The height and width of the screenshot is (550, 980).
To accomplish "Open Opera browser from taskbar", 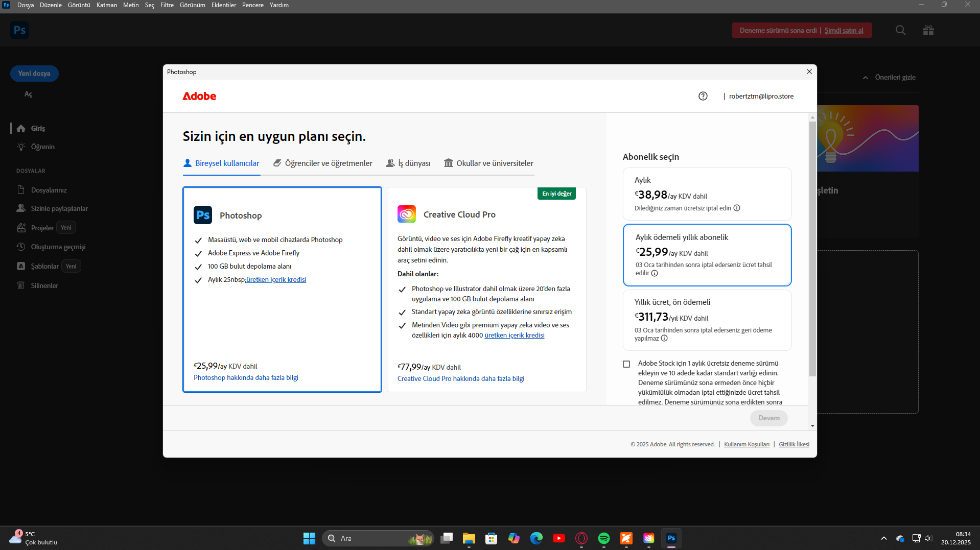I will [x=581, y=538].
